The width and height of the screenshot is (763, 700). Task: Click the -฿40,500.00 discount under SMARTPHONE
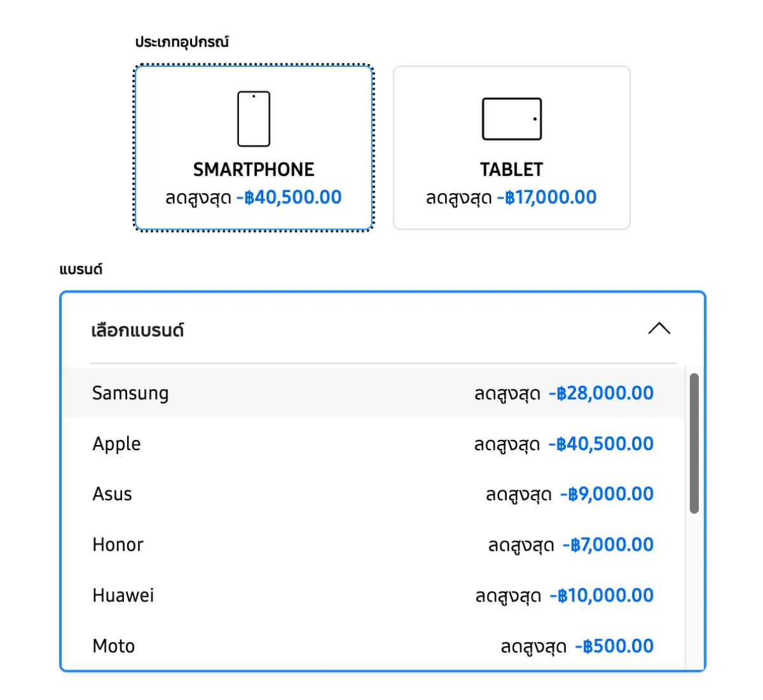pyautogui.click(x=289, y=197)
